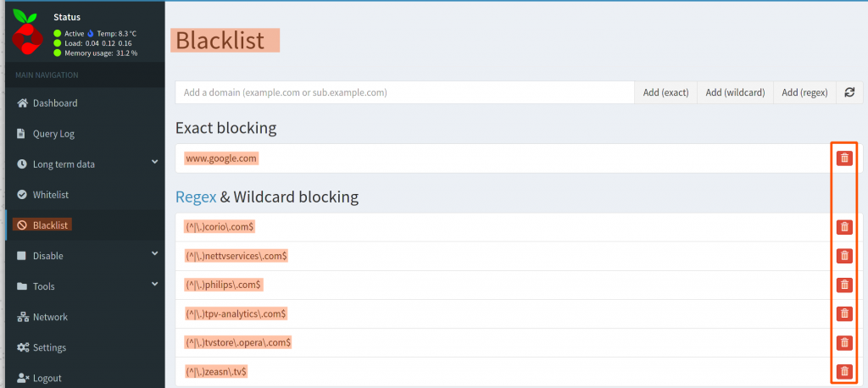The image size is (868, 388).
Task: Click the Add (exact) button
Action: pos(665,92)
